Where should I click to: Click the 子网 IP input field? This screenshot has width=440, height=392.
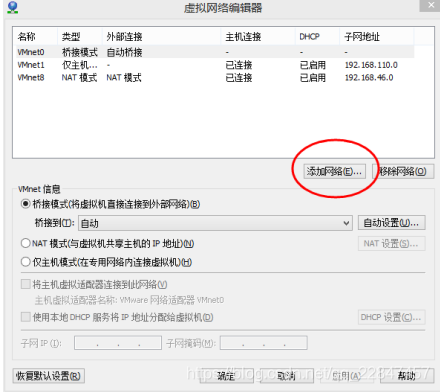tap(118, 343)
